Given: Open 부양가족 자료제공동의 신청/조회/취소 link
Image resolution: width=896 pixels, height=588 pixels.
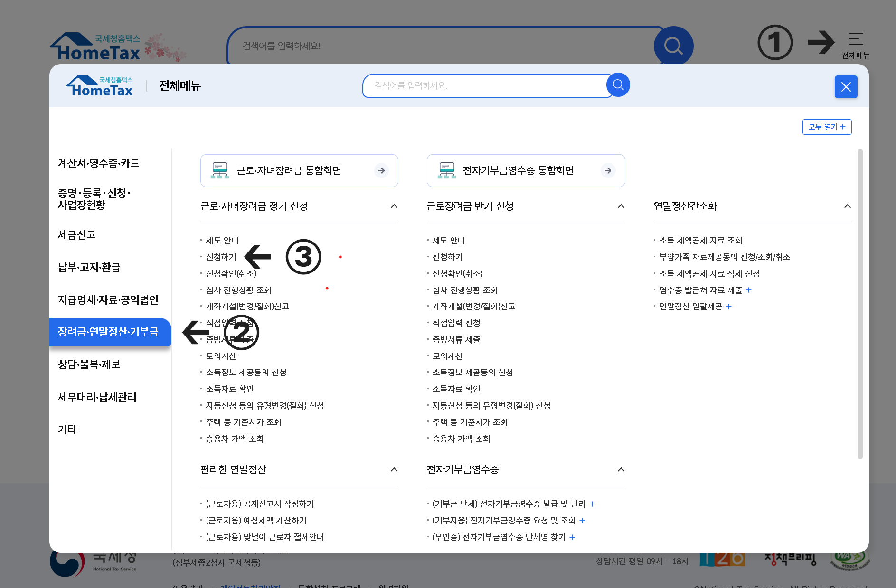Looking at the screenshot, I should click(725, 257).
